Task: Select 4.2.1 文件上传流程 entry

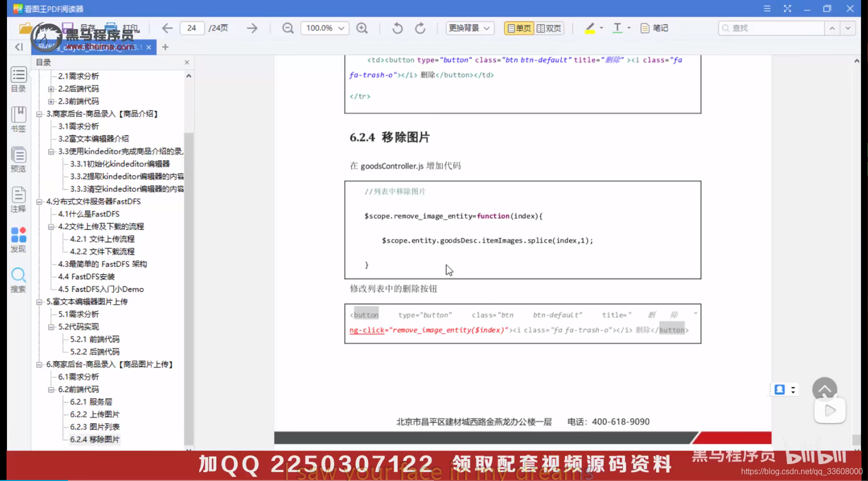Action: point(102,239)
